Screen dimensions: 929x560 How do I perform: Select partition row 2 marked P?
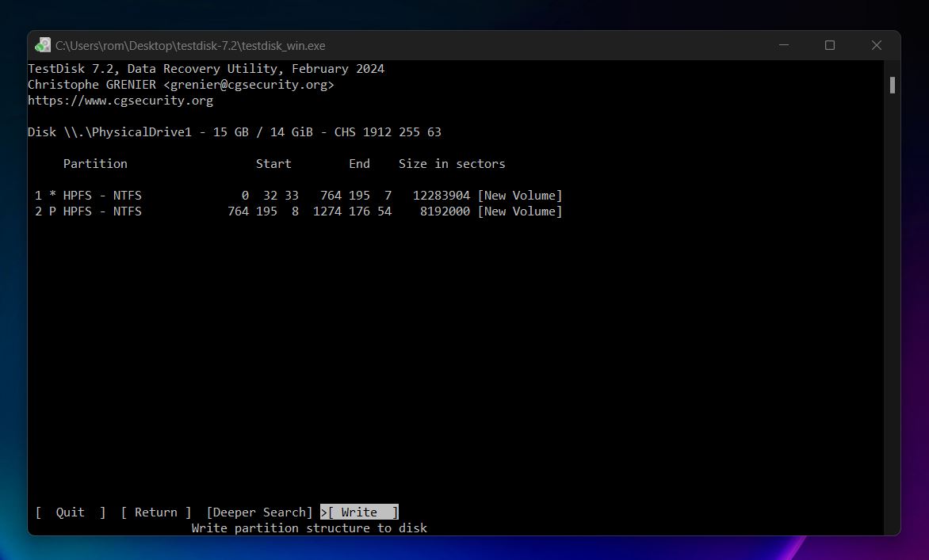pyautogui.click(x=299, y=211)
